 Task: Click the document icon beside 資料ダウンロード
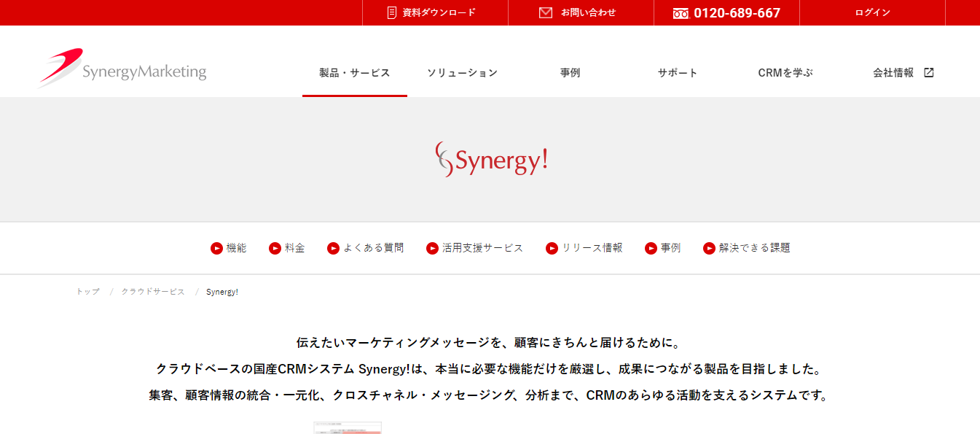point(391,12)
